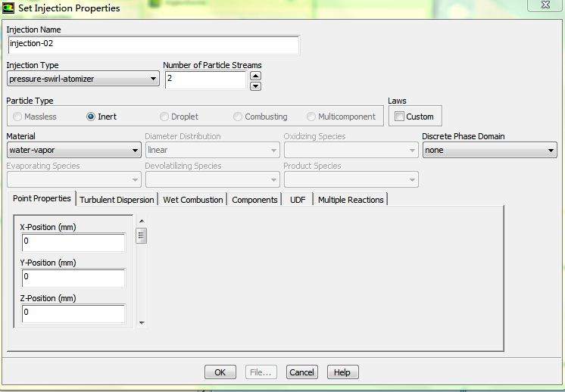
Task: Switch to the UDF tab
Action: [298, 200]
